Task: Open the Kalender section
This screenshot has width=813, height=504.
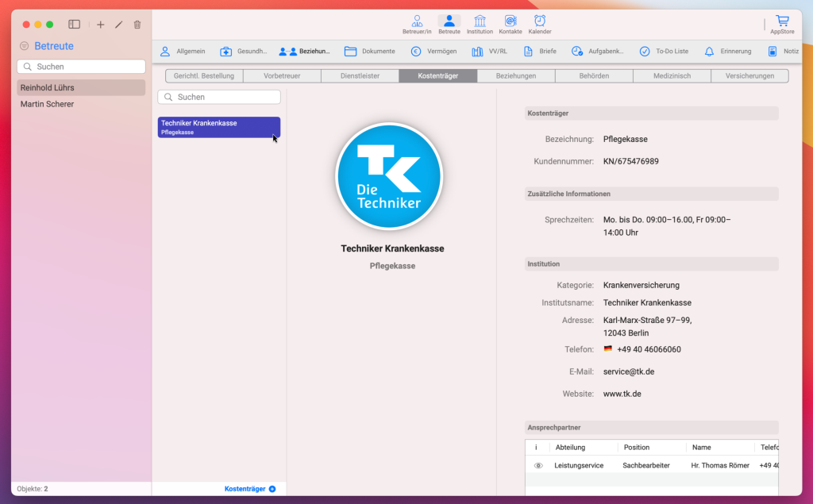Action: [x=540, y=25]
